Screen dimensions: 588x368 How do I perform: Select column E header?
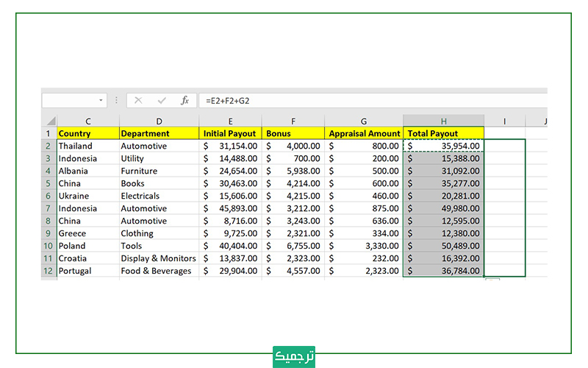click(230, 121)
